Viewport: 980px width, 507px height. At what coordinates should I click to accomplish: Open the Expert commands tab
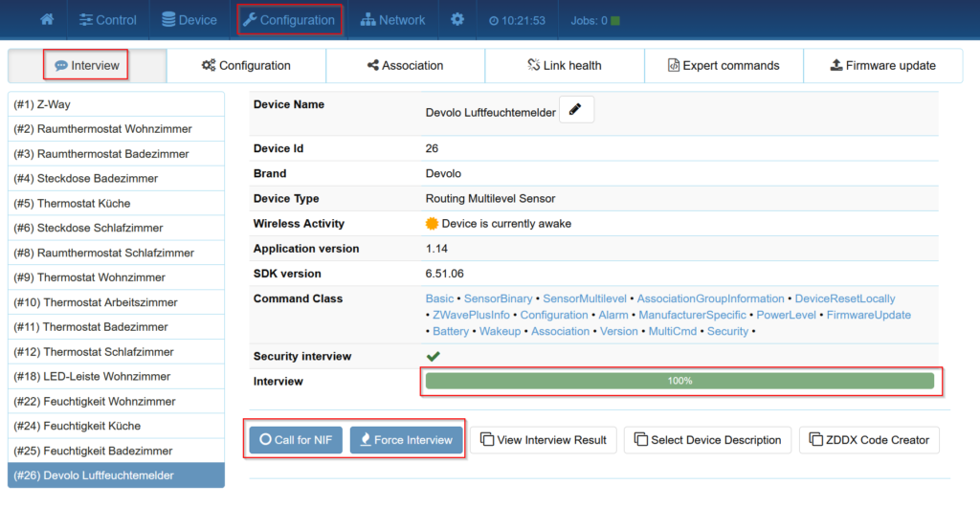click(724, 66)
